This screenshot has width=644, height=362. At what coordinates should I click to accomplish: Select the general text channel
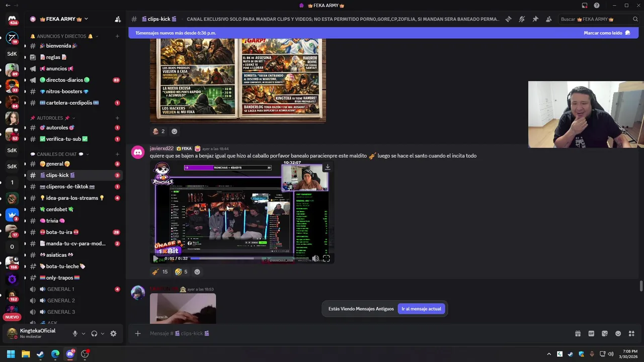click(x=74, y=164)
